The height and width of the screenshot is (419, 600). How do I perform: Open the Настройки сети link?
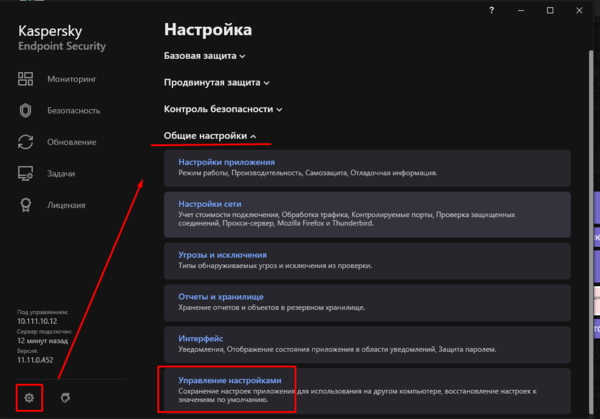coord(209,204)
